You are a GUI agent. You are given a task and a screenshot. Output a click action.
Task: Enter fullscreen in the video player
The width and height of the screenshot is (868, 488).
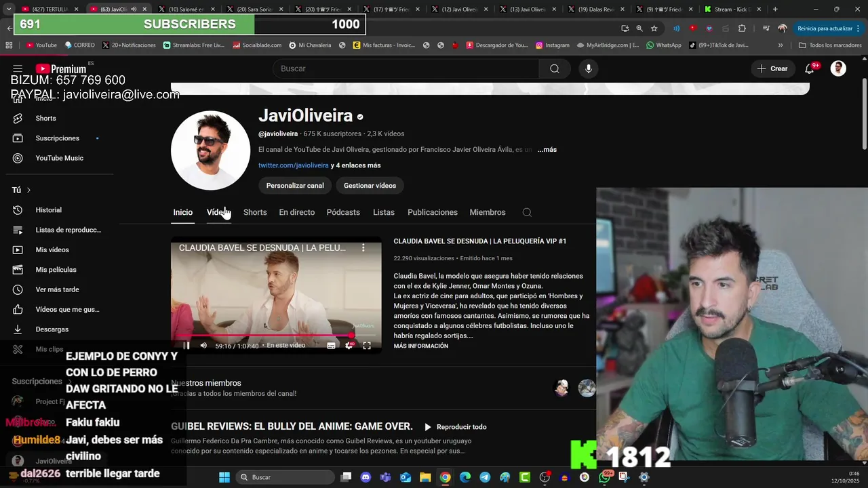pos(367,346)
